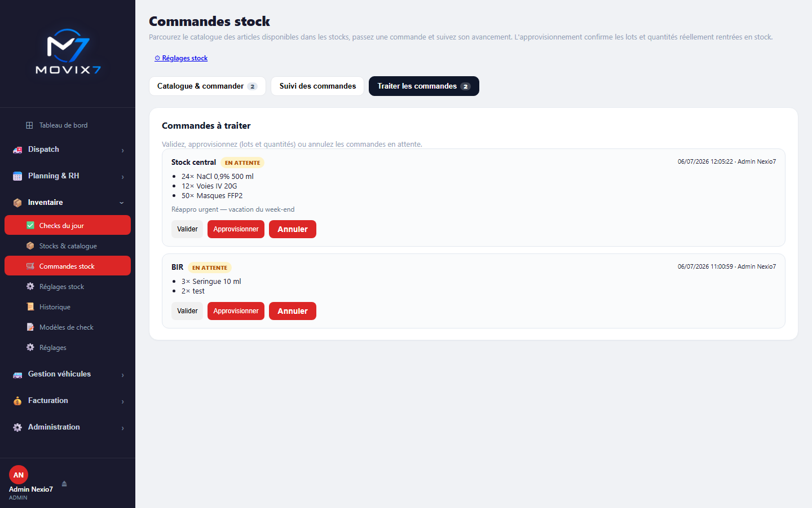Click the Commandes stock cart icon
The image size is (812, 508).
(30, 266)
